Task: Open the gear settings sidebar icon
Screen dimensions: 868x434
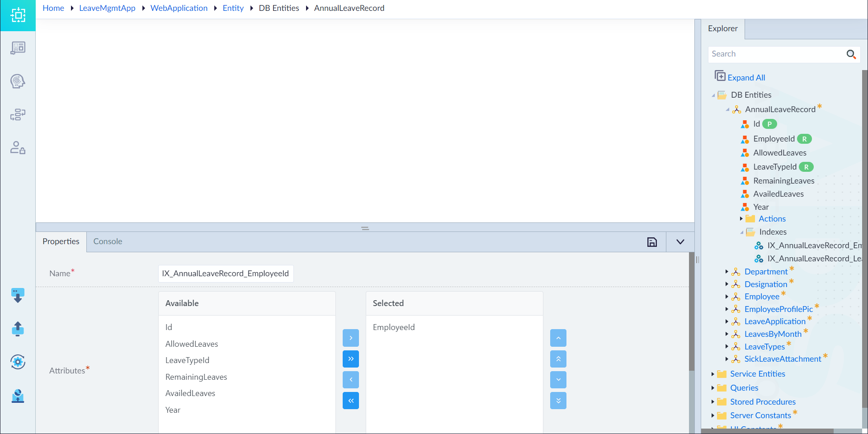Action: [x=18, y=362]
